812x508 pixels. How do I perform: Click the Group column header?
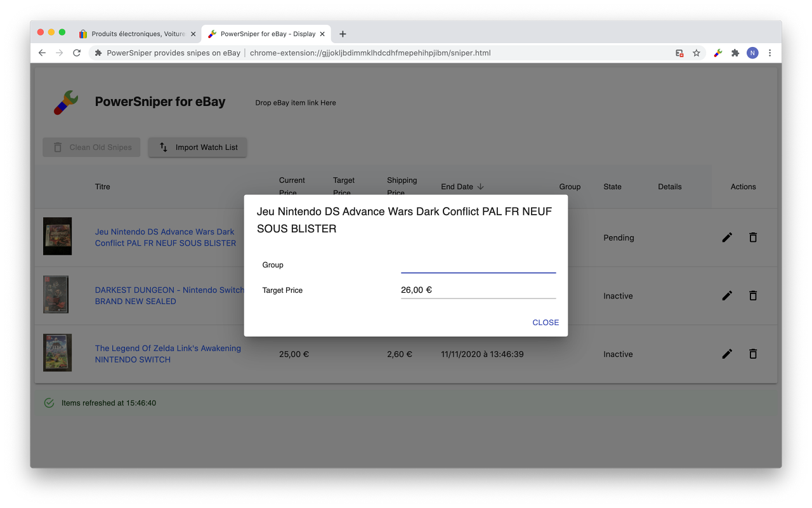click(x=570, y=187)
